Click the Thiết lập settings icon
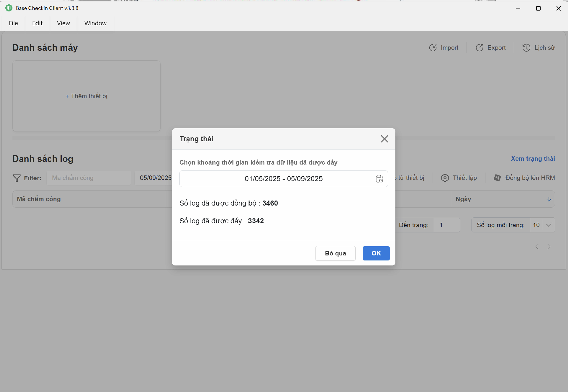This screenshot has height=392, width=568. [445, 178]
